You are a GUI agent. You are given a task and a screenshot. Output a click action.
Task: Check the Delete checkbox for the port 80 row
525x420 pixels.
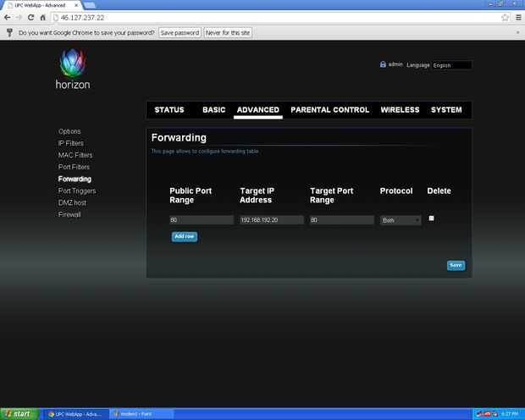(x=431, y=218)
